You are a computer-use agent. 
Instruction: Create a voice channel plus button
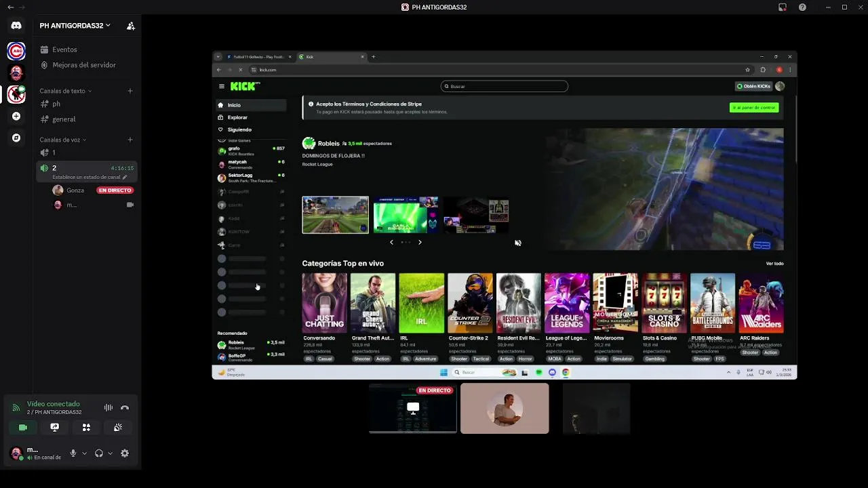pyautogui.click(x=130, y=140)
